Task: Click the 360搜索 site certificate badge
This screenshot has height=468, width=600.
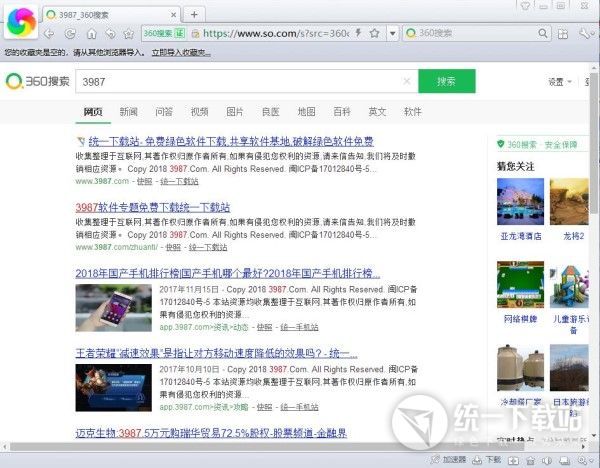Action: click(x=164, y=33)
